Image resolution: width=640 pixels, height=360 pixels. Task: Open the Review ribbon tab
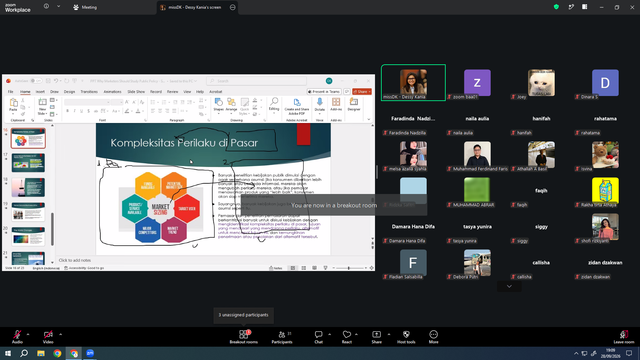(172, 92)
